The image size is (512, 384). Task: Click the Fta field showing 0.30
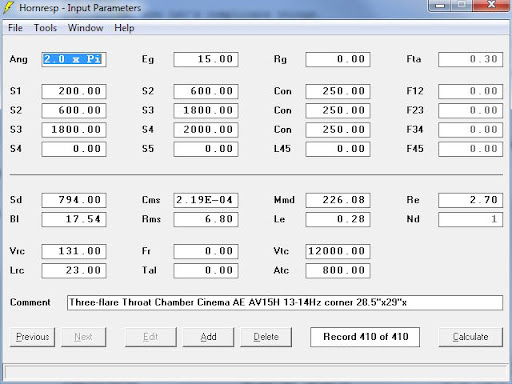coord(470,59)
